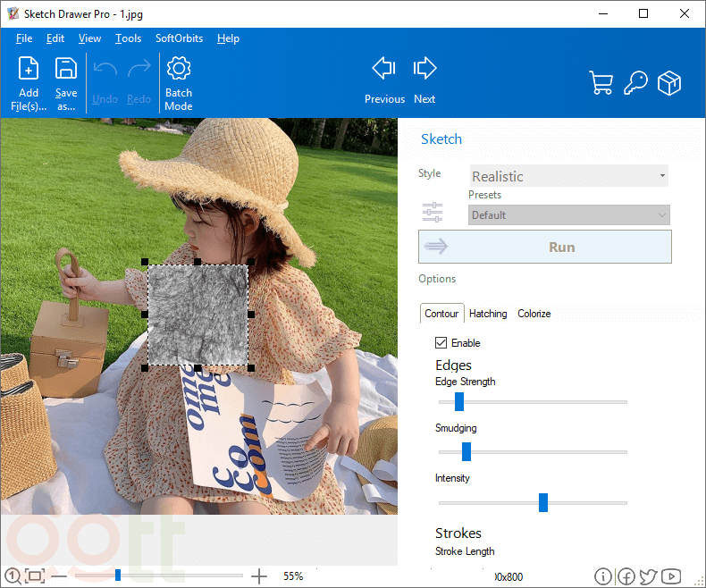Adjust the Edge Strength slider handle
706x588 pixels.
point(459,402)
